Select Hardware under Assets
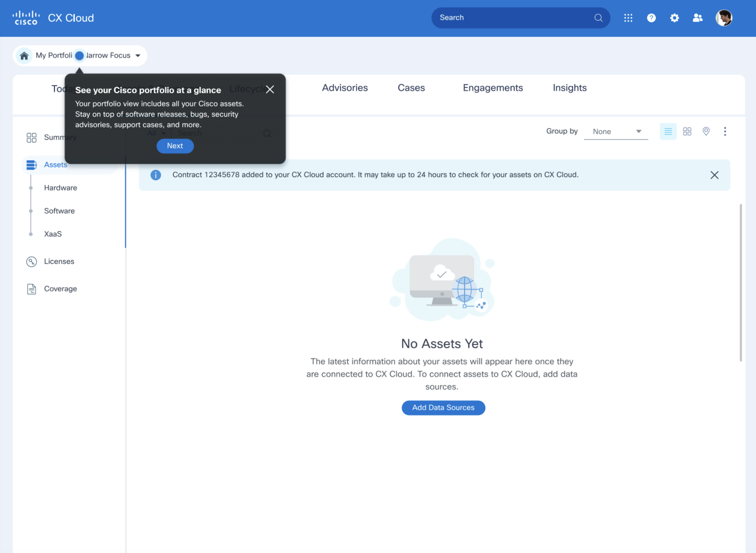The height and width of the screenshot is (553, 756). coord(61,188)
